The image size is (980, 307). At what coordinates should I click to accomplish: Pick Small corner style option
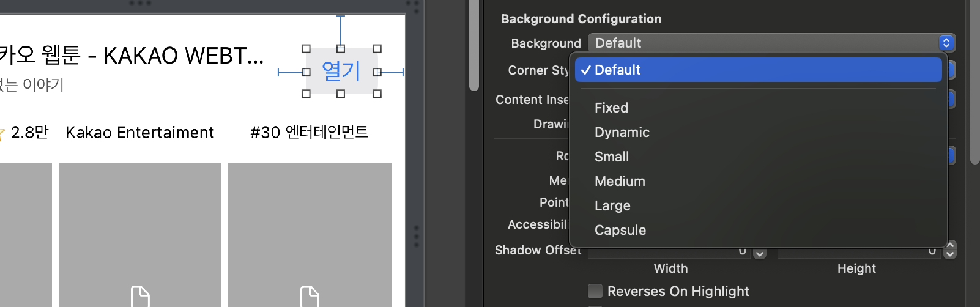point(758,157)
